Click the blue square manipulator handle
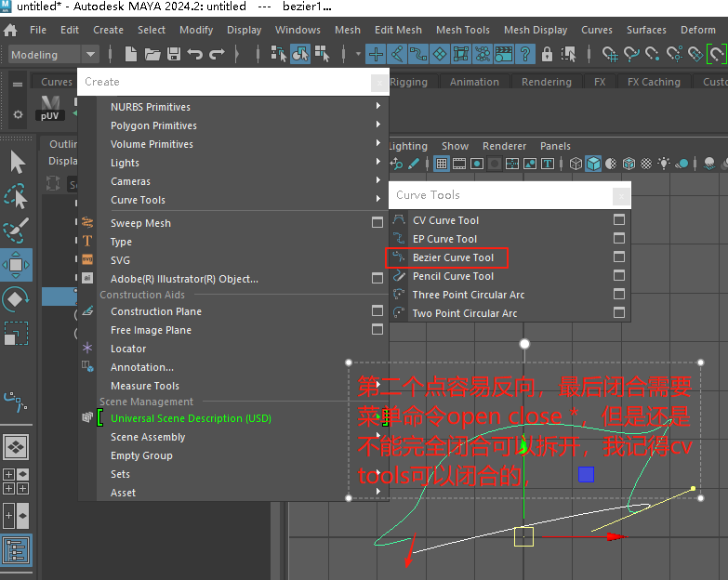This screenshot has width=728, height=580. pos(586,475)
